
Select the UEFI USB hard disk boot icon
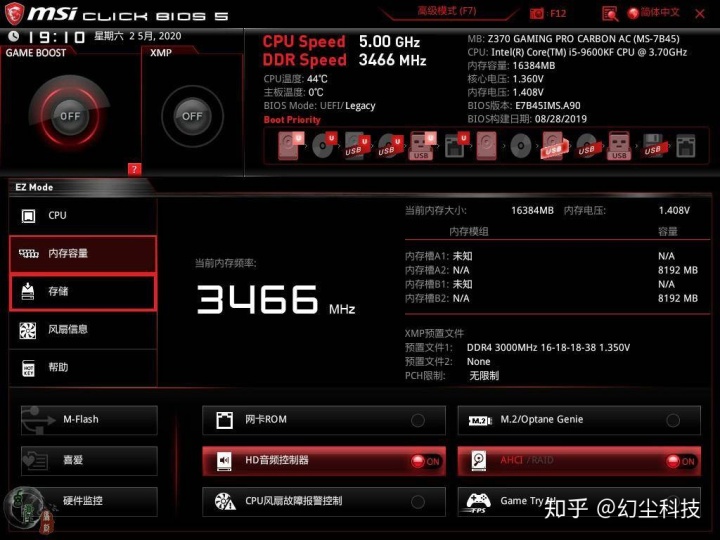click(357, 146)
